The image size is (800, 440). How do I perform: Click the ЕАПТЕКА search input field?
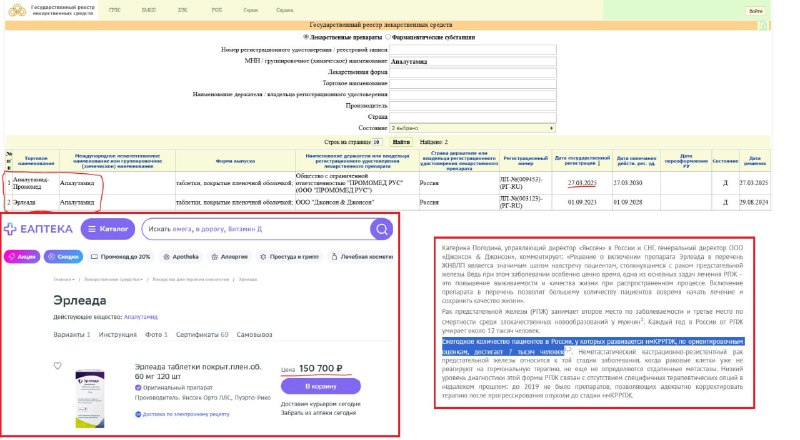click(x=258, y=229)
